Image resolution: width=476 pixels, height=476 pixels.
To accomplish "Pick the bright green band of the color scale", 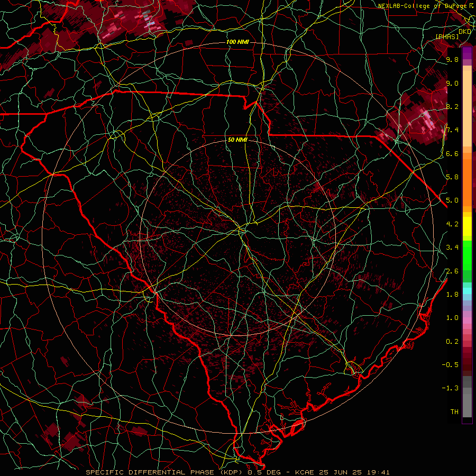I will point(467,255).
